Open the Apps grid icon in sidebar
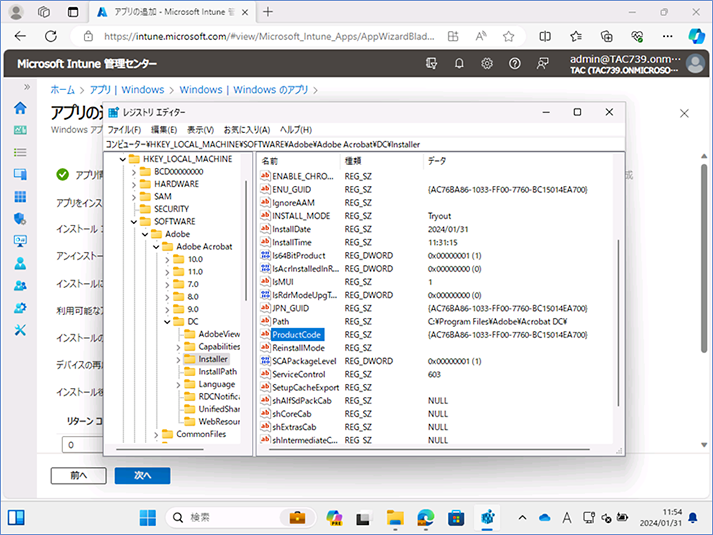Screen dimensions: 713x535 click(x=20, y=197)
